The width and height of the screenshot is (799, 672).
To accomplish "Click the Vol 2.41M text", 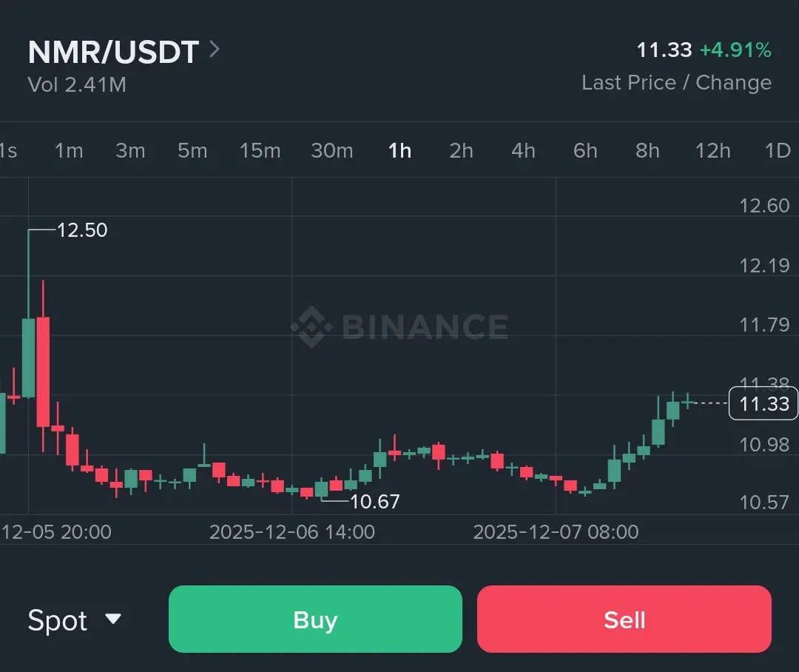I will click(x=77, y=84).
